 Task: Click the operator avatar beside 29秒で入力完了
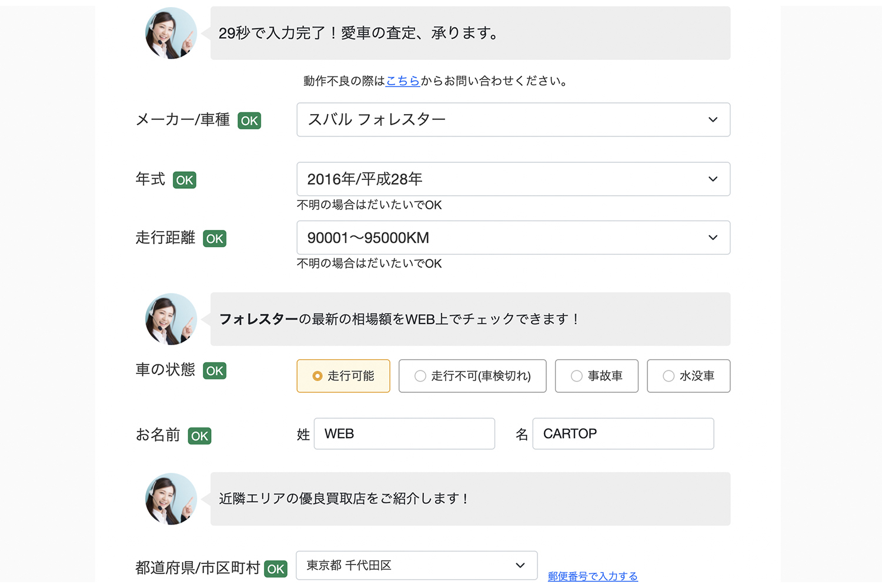[x=171, y=33]
